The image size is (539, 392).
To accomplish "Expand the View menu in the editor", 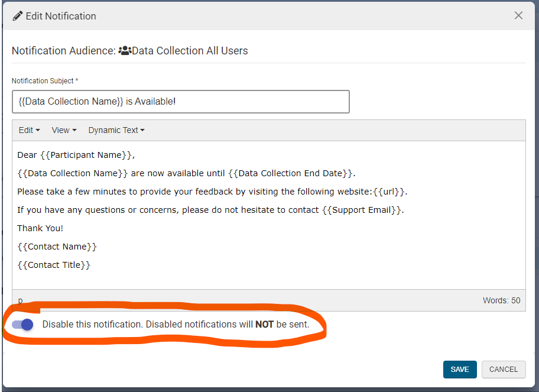I will click(64, 130).
